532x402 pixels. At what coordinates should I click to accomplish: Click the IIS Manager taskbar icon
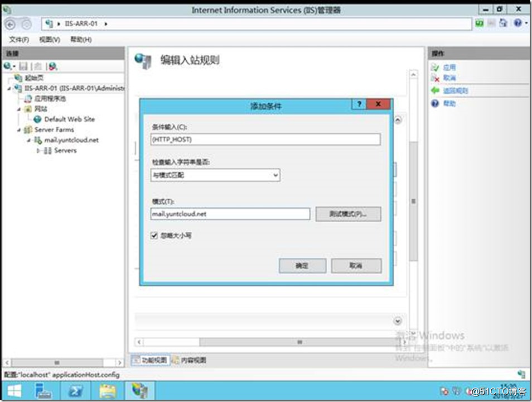tap(140, 391)
